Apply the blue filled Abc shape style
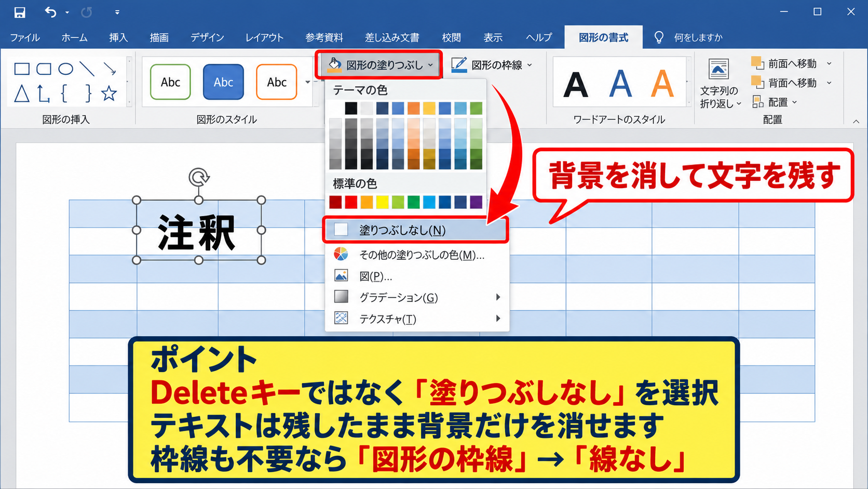868x489 pixels. coord(223,82)
